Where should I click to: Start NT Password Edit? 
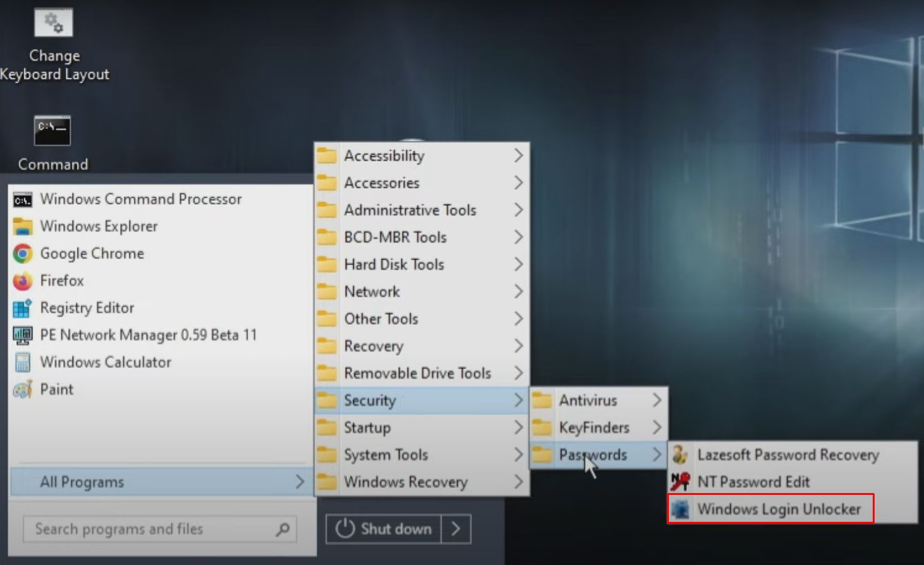pyautogui.click(x=753, y=482)
